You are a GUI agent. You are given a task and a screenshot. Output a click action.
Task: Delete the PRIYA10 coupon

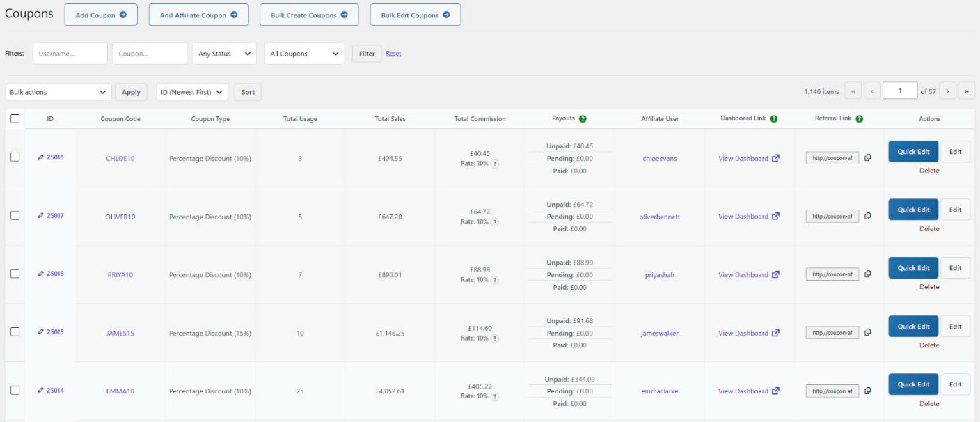(x=929, y=287)
